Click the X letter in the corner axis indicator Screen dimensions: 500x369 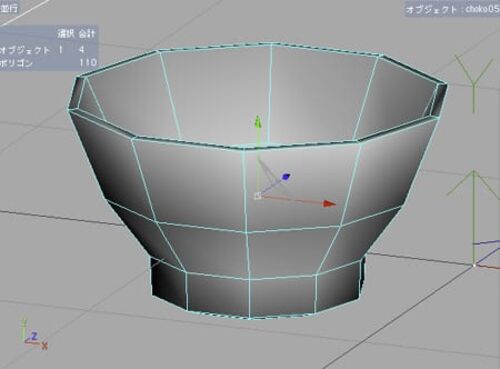45,346
